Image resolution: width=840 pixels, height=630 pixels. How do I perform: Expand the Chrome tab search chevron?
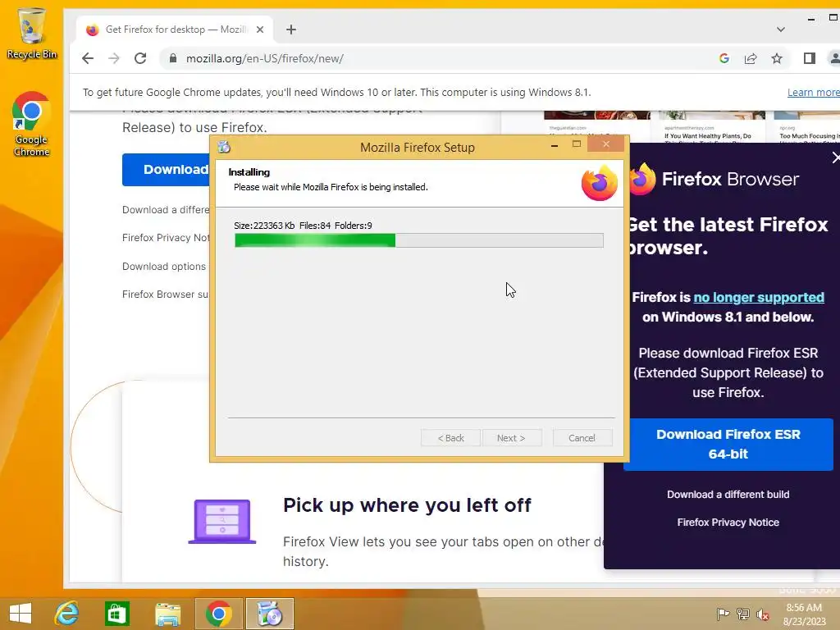781,30
